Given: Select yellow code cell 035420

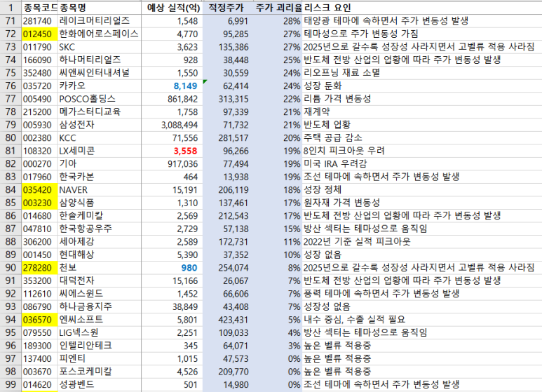Looking at the screenshot, I should pyautogui.click(x=40, y=190).
